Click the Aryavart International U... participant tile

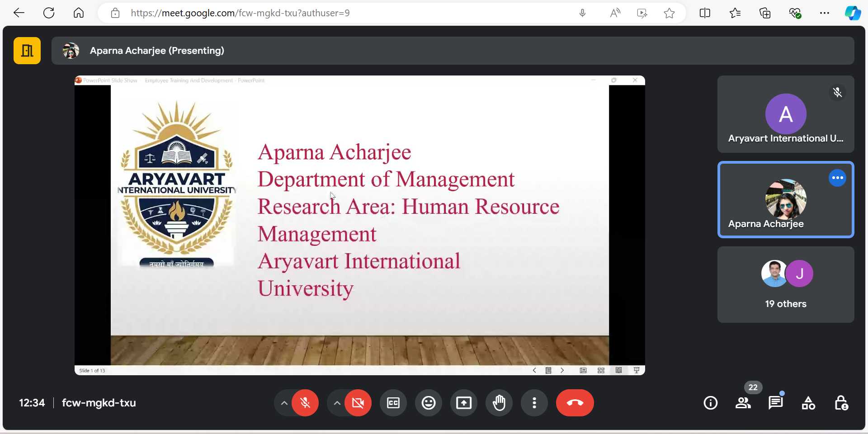786,114
